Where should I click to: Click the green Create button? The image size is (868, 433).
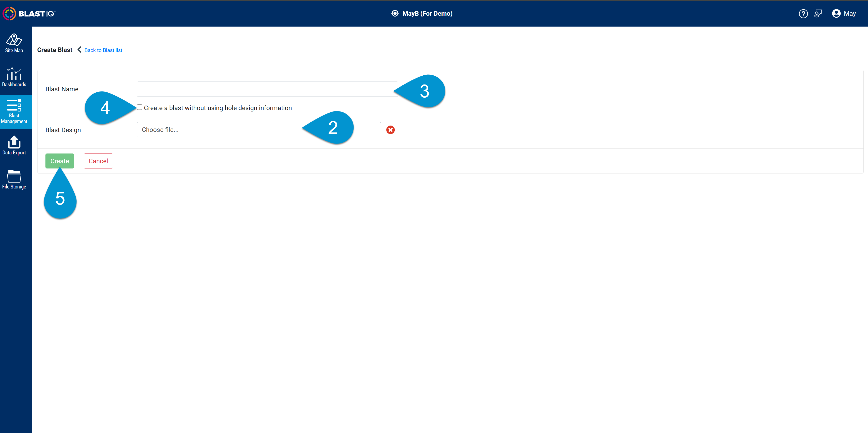(x=60, y=161)
